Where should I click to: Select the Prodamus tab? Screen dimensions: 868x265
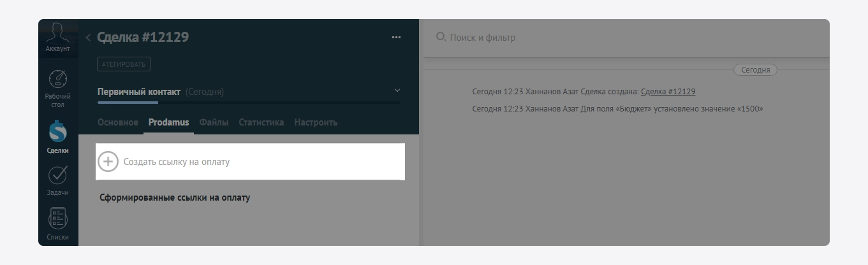(168, 122)
